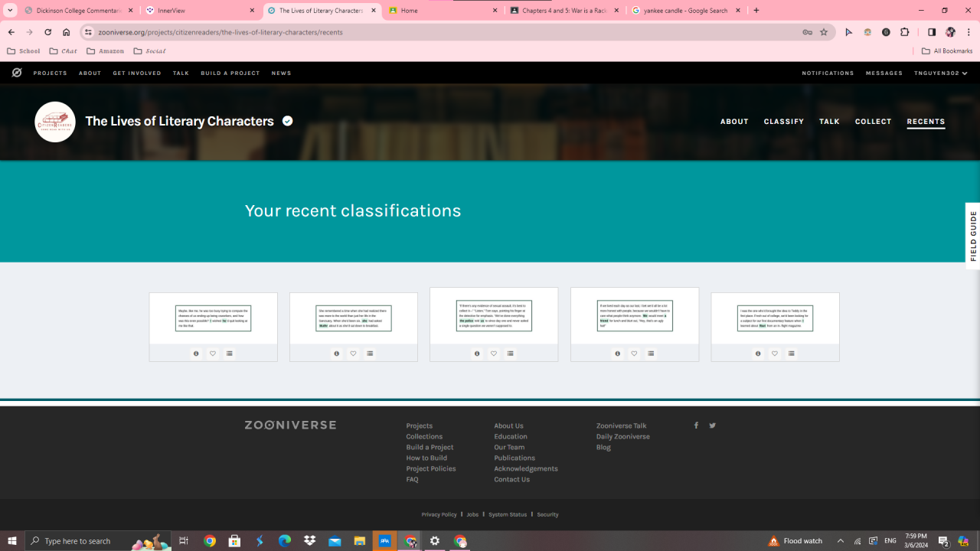Click the "The Lives of Literary Characters" title link
980x551 pixels.
click(180, 121)
